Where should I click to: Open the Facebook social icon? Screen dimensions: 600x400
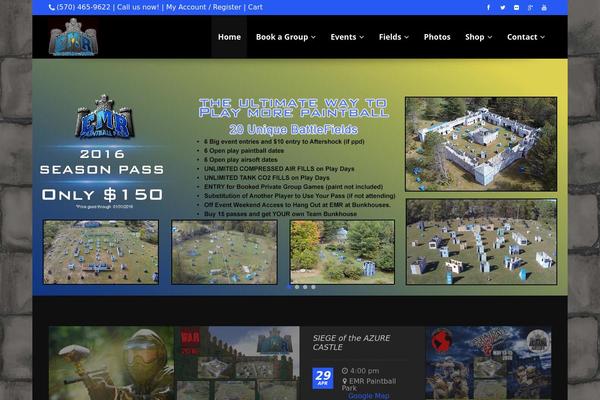pos(489,7)
